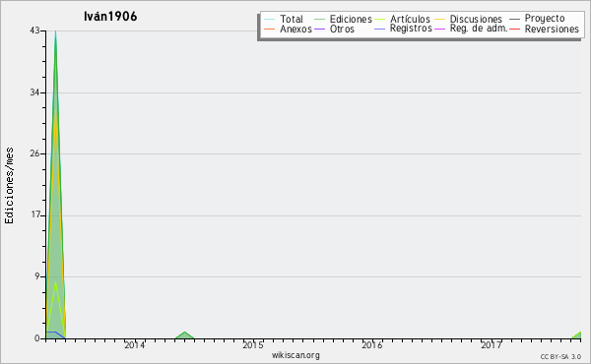Click the Anexos legend entry
Screen dimensions: 591x364
(288, 29)
